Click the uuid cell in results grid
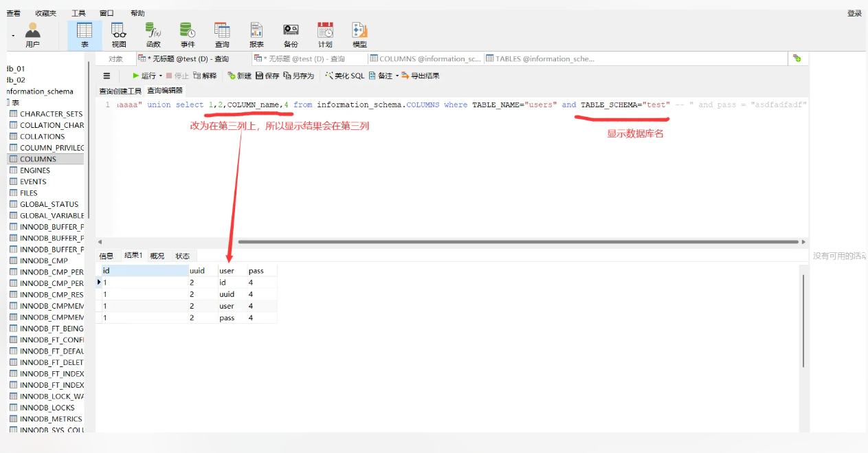Image resolution: width=868 pixels, height=453 pixels. [x=226, y=294]
